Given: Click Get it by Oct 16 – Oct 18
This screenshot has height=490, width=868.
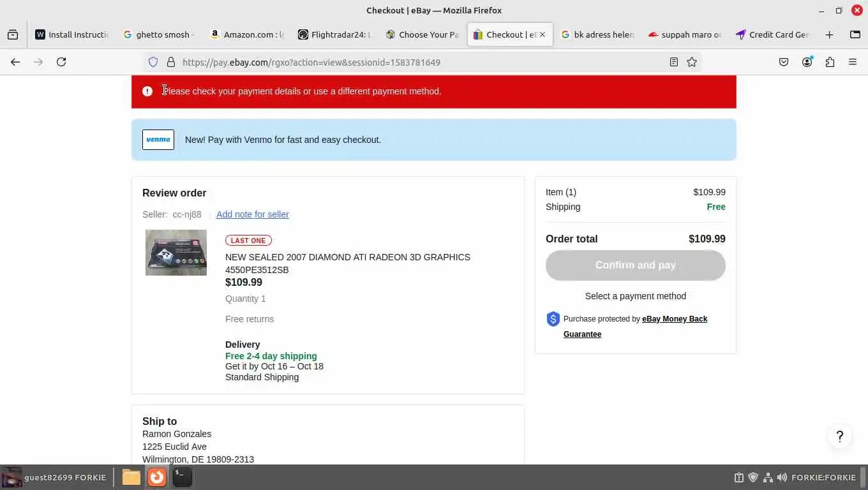Looking at the screenshot, I should click(274, 366).
